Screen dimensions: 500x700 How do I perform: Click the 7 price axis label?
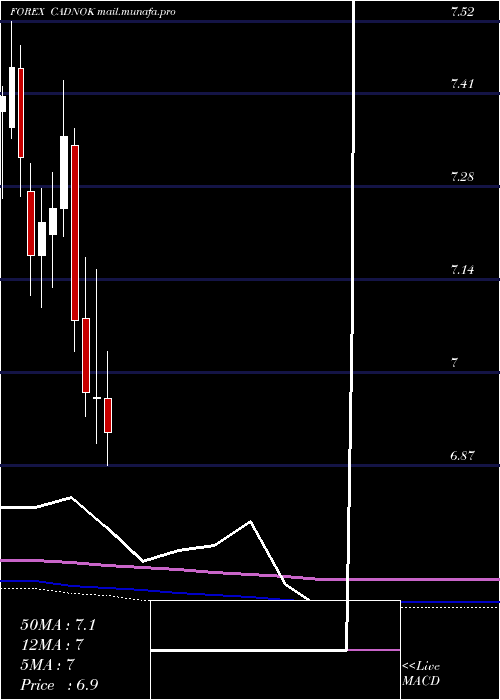tap(454, 363)
